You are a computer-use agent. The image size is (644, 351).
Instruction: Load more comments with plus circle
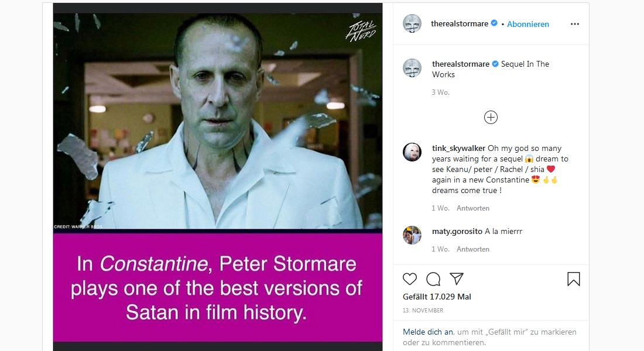(491, 118)
